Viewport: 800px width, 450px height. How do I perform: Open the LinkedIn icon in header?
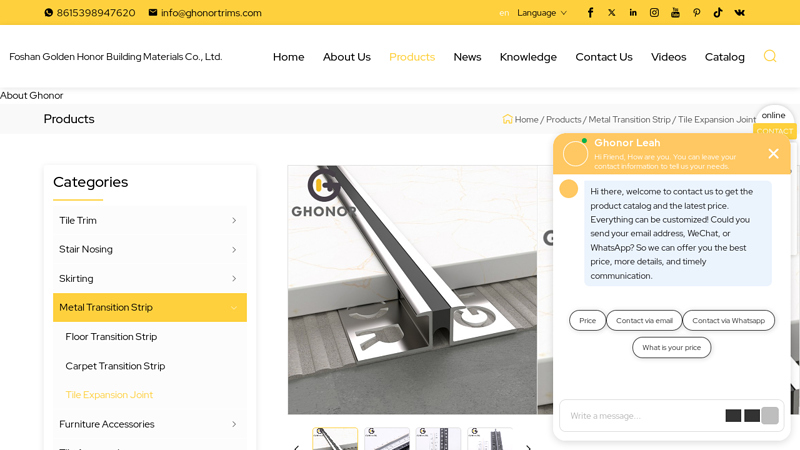pyautogui.click(x=633, y=13)
